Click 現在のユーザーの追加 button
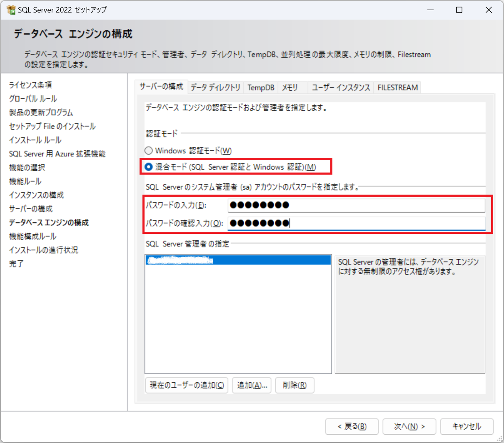The image size is (504, 443). coord(187,385)
